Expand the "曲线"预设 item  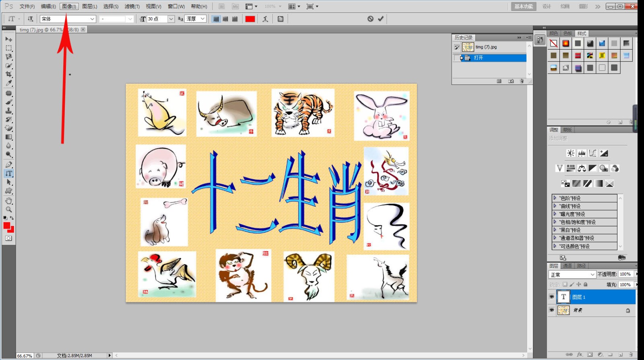tap(555, 206)
